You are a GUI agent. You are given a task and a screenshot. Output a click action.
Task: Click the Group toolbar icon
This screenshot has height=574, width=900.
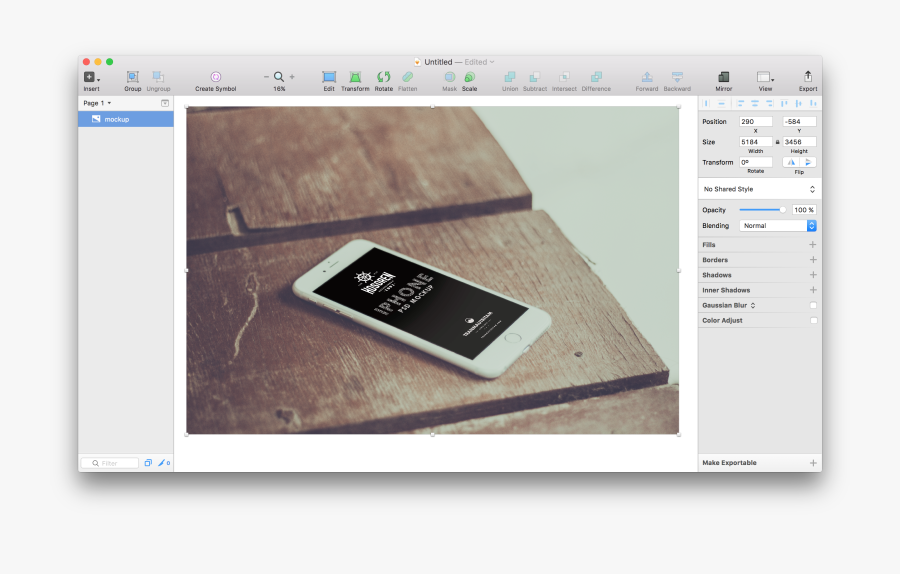pyautogui.click(x=133, y=77)
